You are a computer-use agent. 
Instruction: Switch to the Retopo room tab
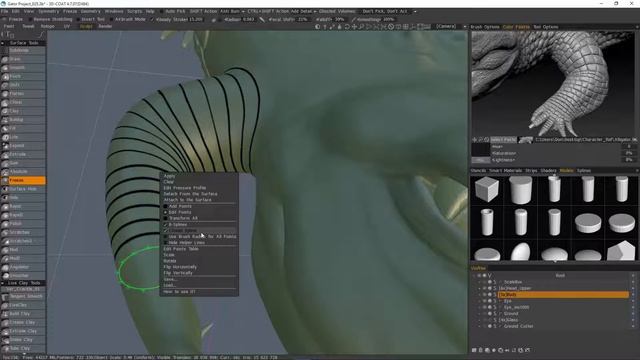click(47, 26)
